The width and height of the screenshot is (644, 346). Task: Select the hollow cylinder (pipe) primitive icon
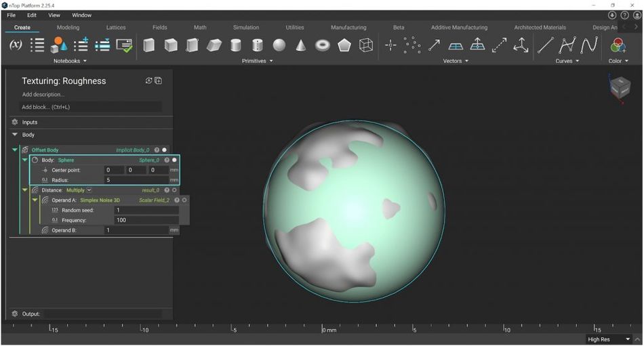coord(258,45)
